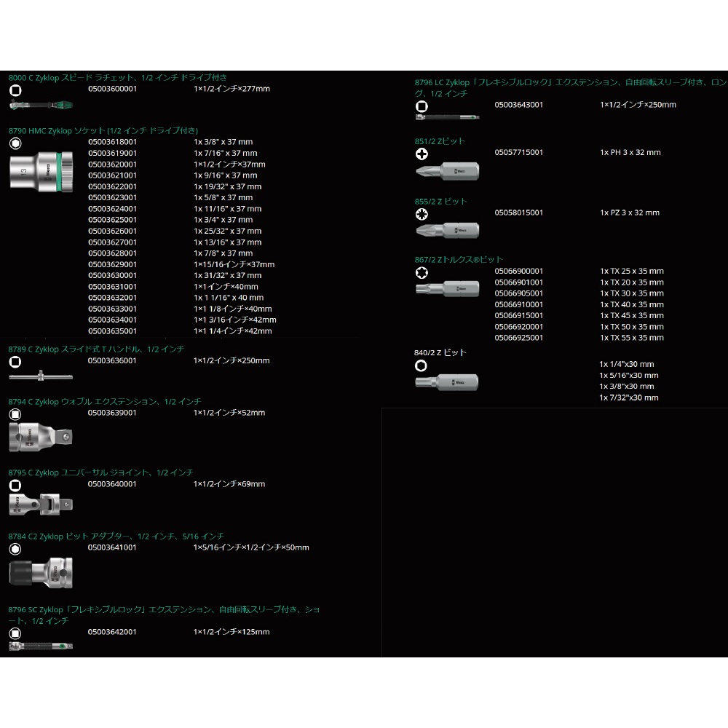This screenshot has height=728, width=728.
Task: Click part number 05003641001
Action: (x=112, y=547)
